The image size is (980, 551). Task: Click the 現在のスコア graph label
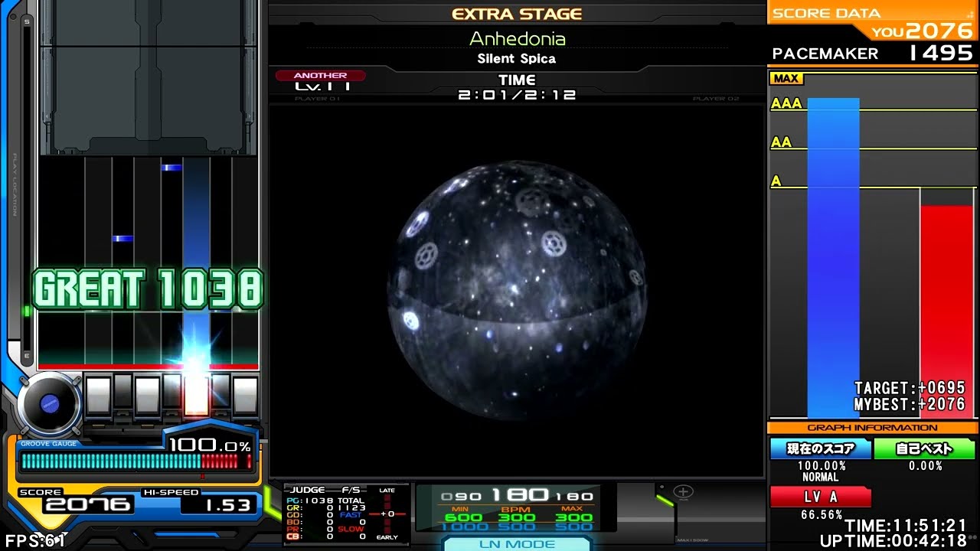821,448
